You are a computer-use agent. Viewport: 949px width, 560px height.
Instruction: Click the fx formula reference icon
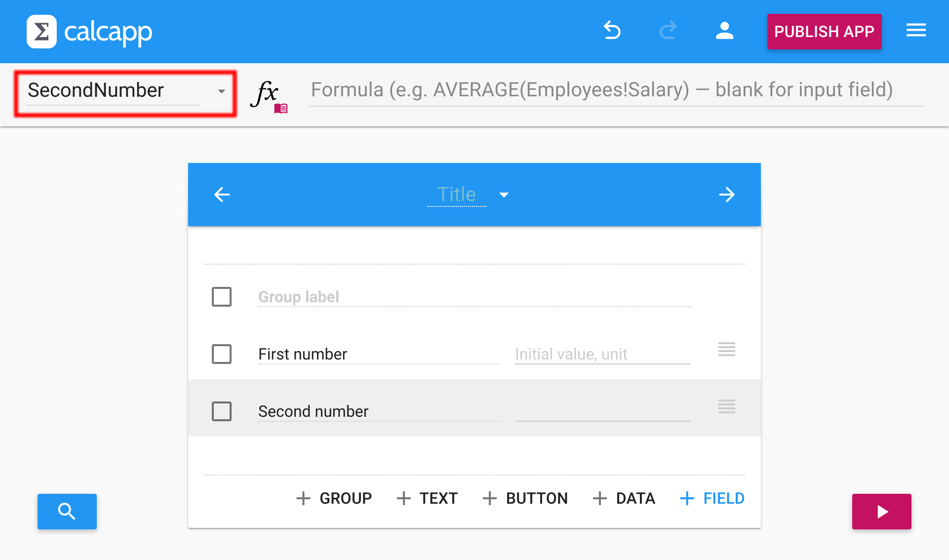pyautogui.click(x=268, y=95)
